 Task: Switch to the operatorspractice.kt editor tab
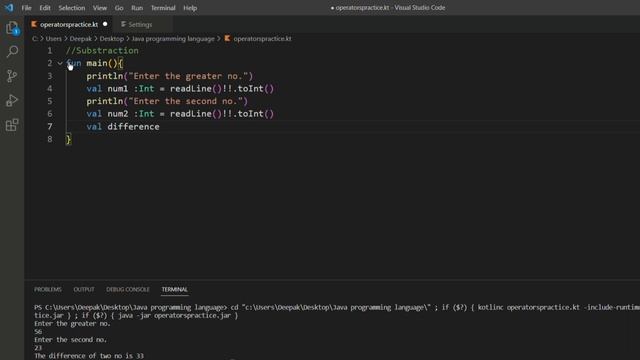(69, 24)
